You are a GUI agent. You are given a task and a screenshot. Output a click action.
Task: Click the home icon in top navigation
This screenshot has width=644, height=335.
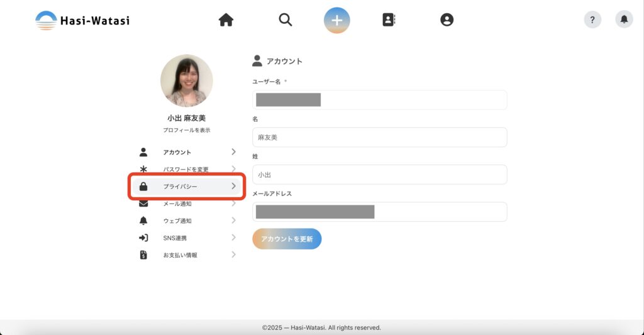[x=226, y=20]
